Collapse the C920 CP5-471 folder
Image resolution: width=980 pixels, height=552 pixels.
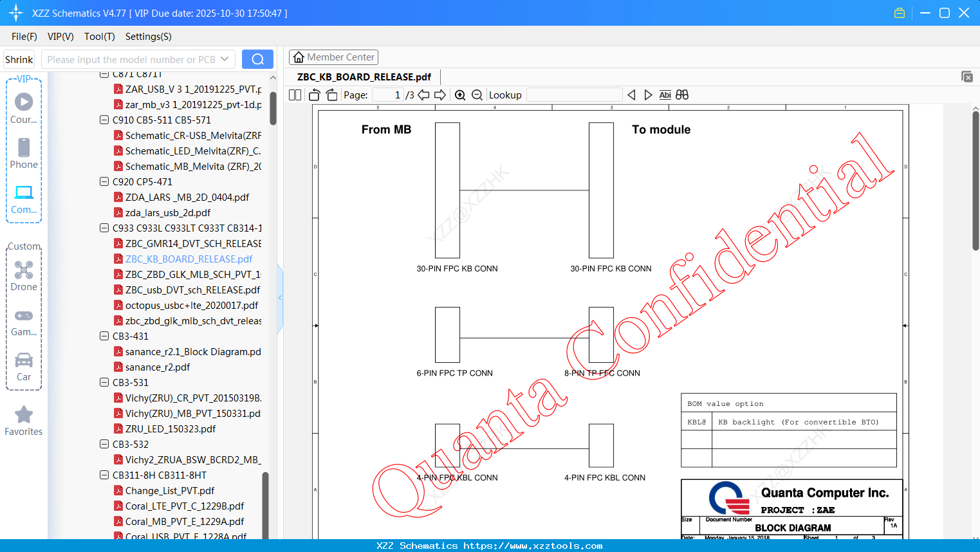104,181
